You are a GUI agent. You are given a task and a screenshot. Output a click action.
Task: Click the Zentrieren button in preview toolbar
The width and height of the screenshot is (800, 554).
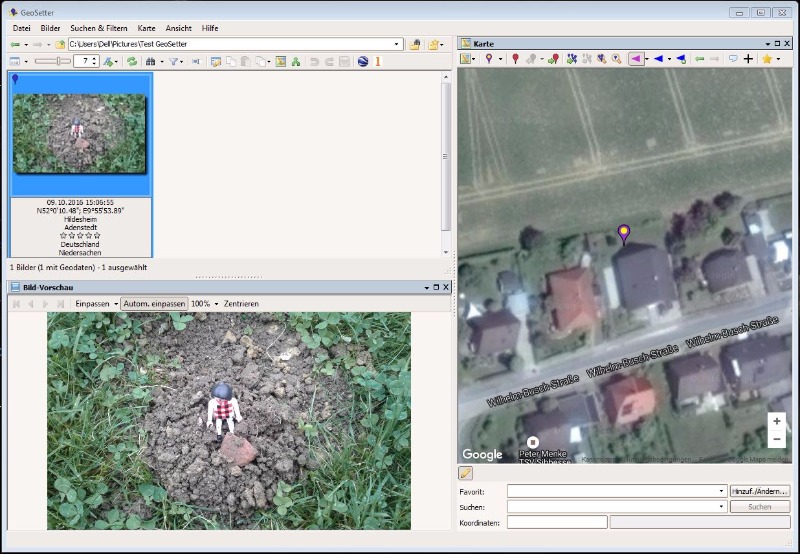[x=241, y=303]
